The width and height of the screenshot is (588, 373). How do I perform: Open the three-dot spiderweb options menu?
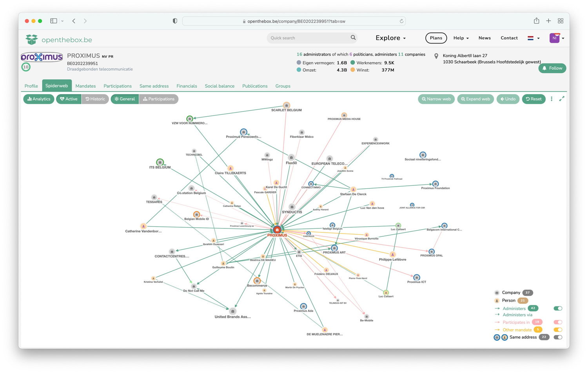(552, 99)
